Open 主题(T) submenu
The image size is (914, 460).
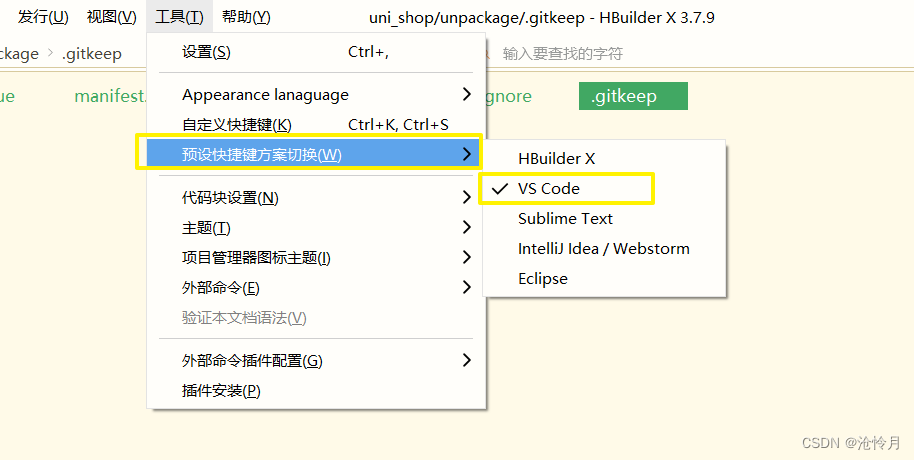(x=316, y=228)
